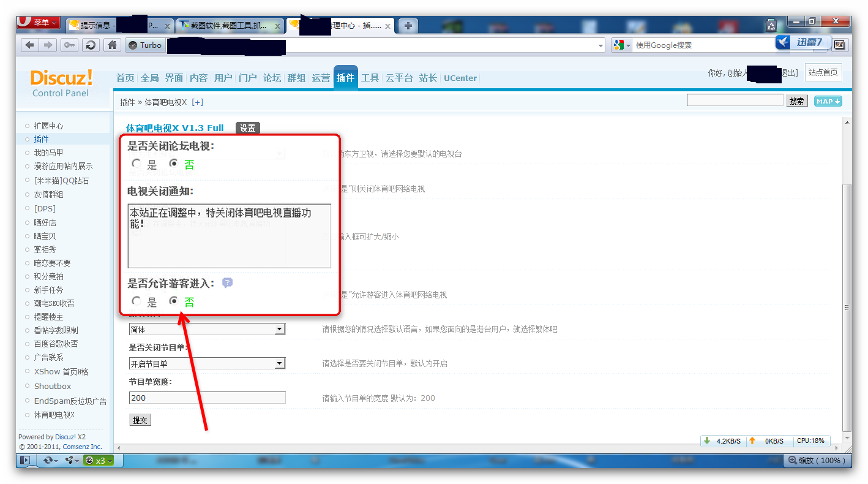The width and height of the screenshot is (868, 484).
Task: Open the search engine selector arrow
Action: pos(629,45)
